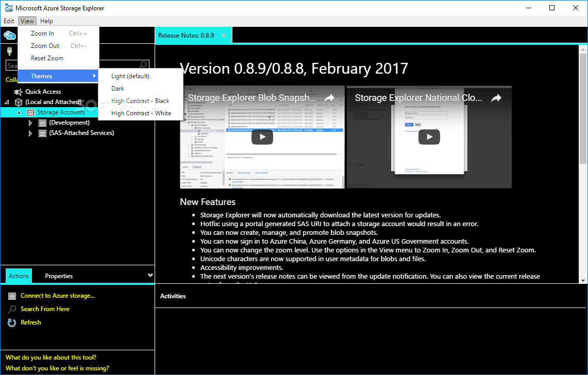Click the sidebar search input field
Image resolution: width=588 pixels, height=375 pixels.
click(x=77, y=65)
